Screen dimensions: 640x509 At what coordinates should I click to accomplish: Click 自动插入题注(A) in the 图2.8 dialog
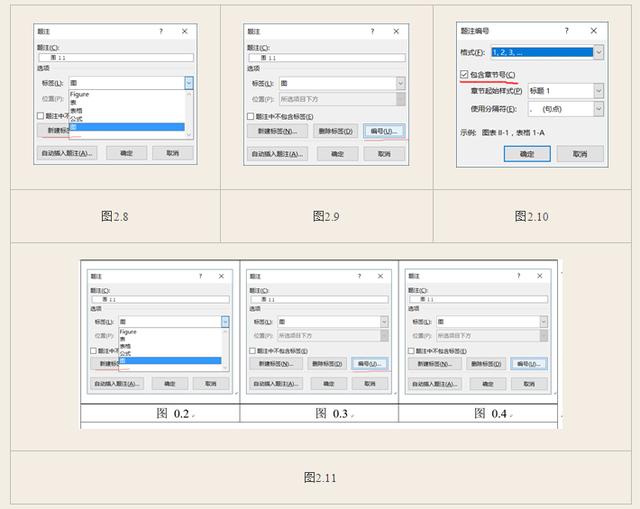[x=67, y=153]
